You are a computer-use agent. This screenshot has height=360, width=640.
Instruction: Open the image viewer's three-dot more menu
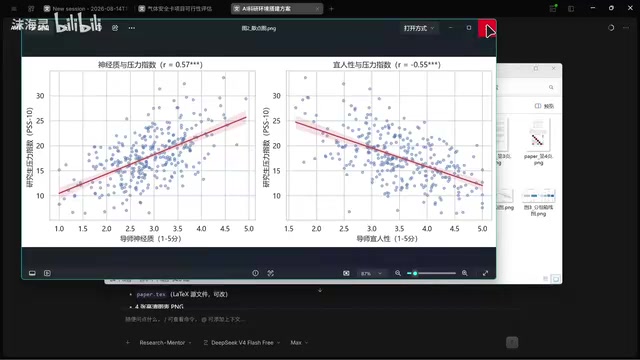(131, 28)
